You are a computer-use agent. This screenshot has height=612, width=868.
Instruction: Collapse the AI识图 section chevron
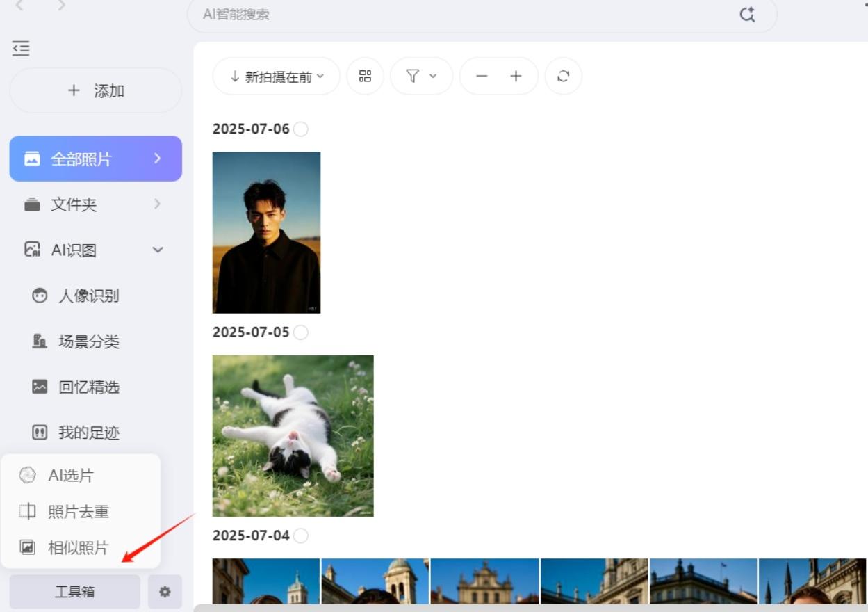pyautogui.click(x=158, y=250)
